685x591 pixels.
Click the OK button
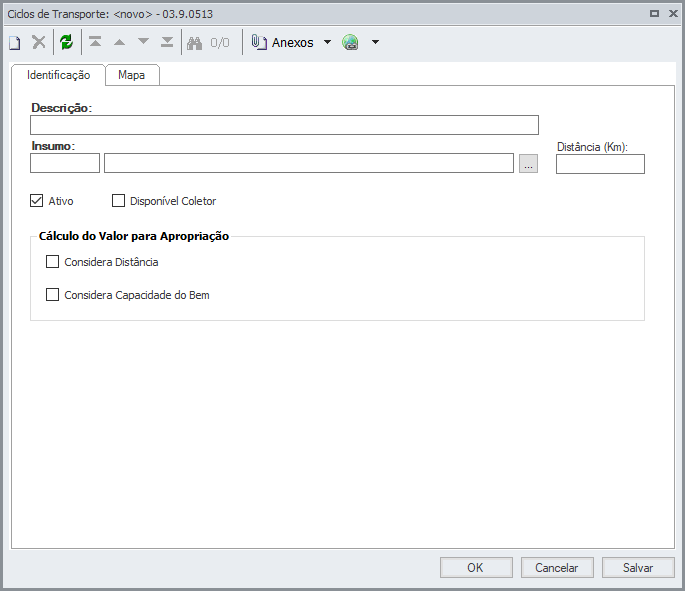tap(476, 567)
